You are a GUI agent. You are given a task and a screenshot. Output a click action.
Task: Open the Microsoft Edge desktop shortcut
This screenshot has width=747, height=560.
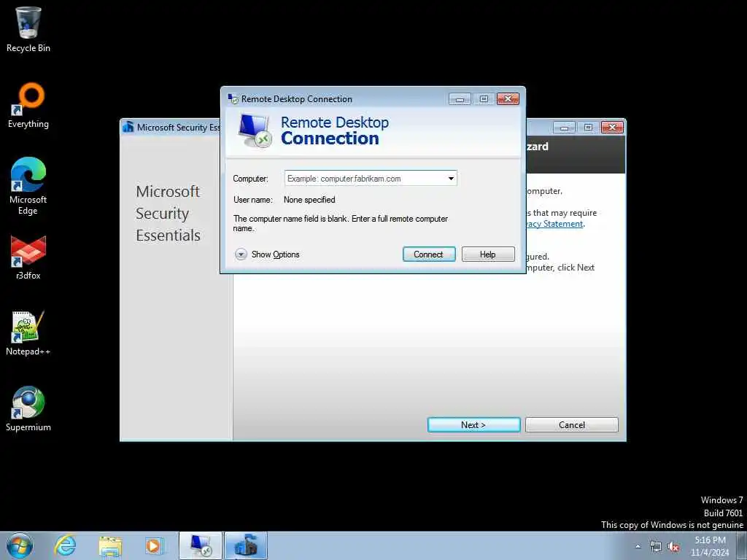point(28,186)
